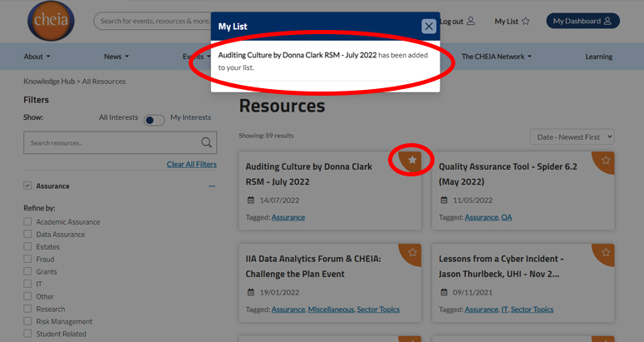Click the CHEIA logo
This screenshot has height=342, width=644.
(x=51, y=21)
